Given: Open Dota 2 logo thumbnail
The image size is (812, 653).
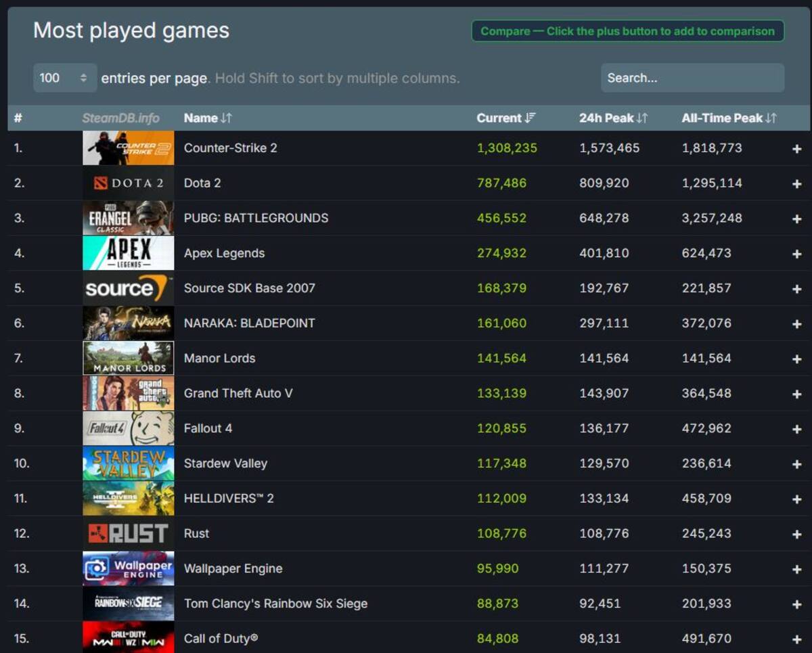Looking at the screenshot, I should [x=129, y=183].
